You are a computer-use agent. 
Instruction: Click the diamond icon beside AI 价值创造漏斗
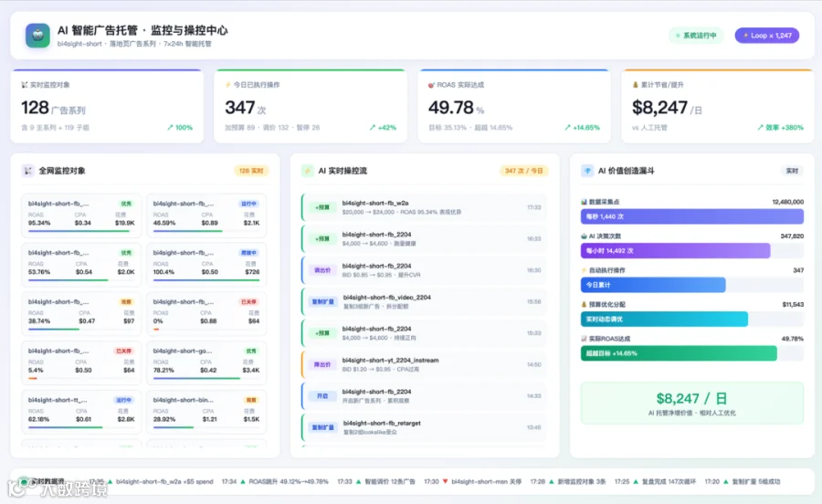(x=587, y=171)
